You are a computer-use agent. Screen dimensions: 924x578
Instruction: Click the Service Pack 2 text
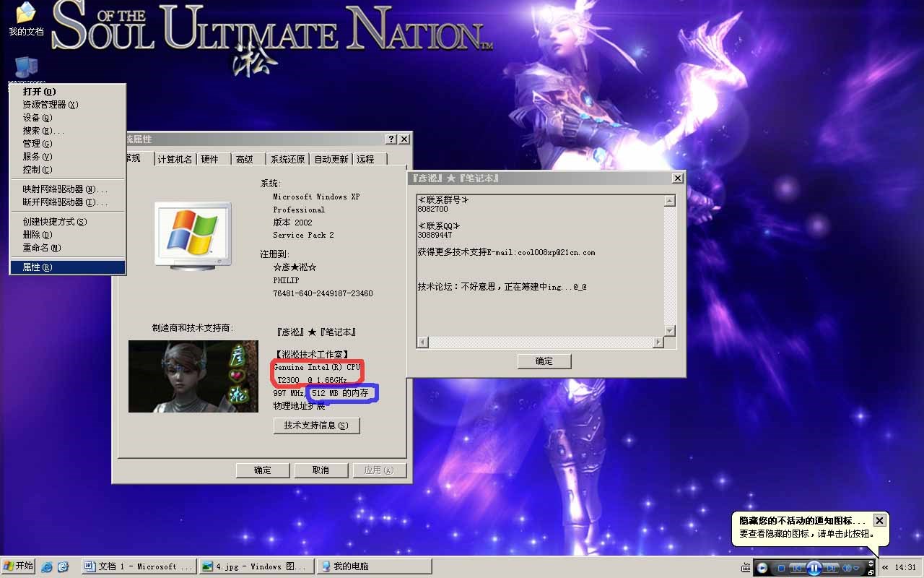(x=303, y=235)
